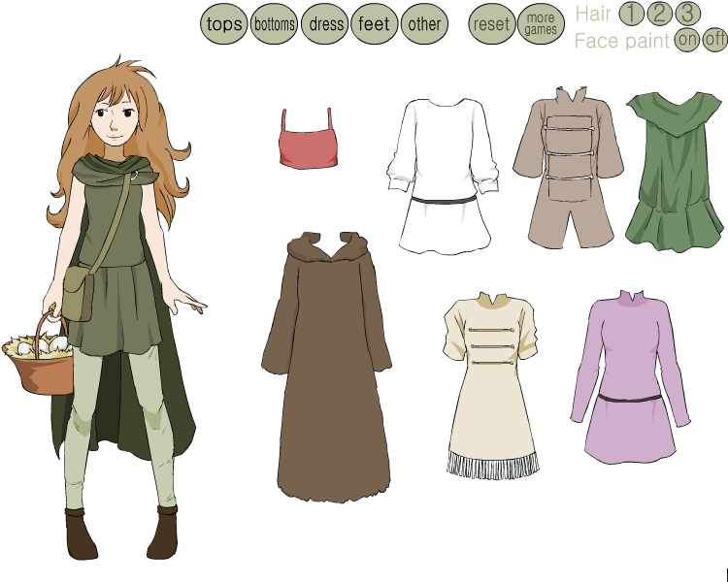Pick the cream fringed dress

point(491,385)
